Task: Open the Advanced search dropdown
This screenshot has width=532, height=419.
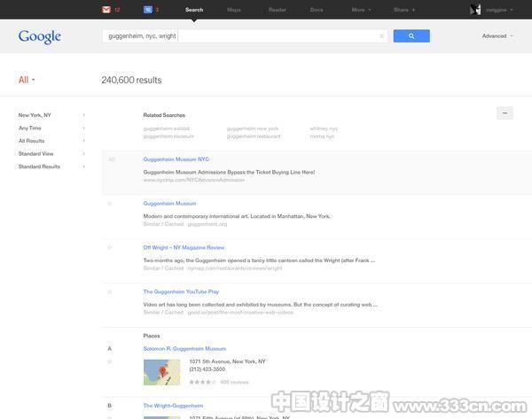Action: (497, 36)
